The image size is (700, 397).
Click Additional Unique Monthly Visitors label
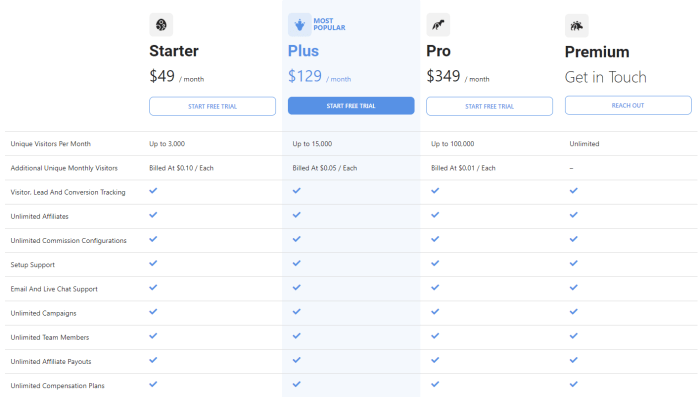pyautogui.click(x=64, y=168)
